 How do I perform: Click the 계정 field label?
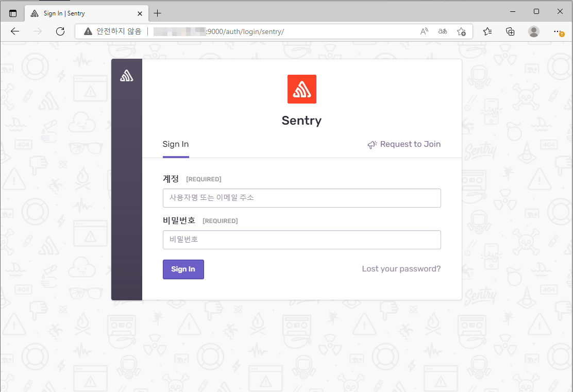171,179
